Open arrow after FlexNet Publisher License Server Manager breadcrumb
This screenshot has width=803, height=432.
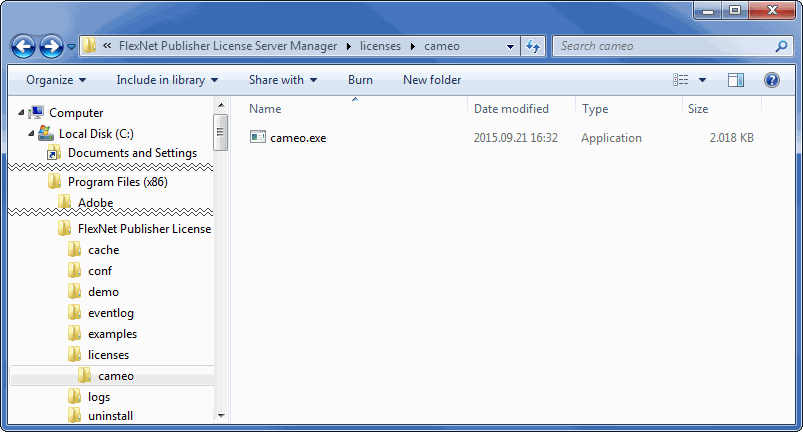pos(349,47)
